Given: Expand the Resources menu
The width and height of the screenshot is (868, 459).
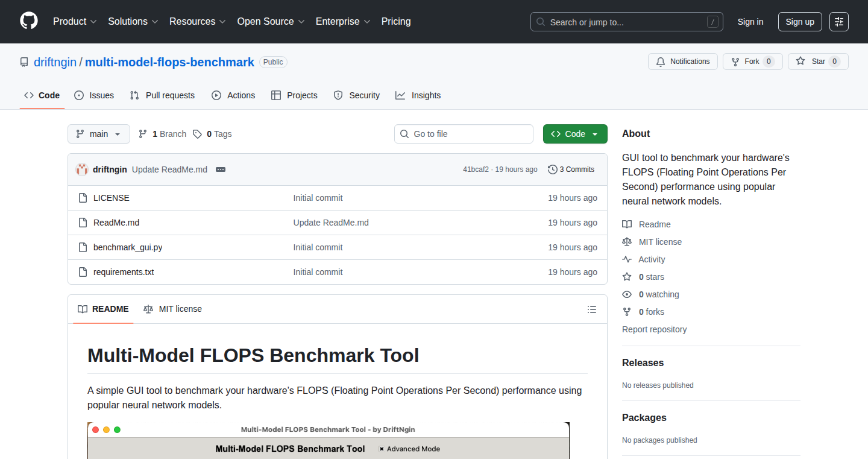Looking at the screenshot, I should 198,22.
